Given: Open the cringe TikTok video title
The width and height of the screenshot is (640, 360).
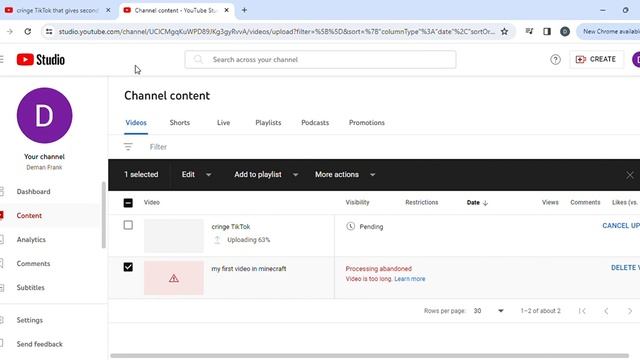Looking at the screenshot, I should point(231,227).
